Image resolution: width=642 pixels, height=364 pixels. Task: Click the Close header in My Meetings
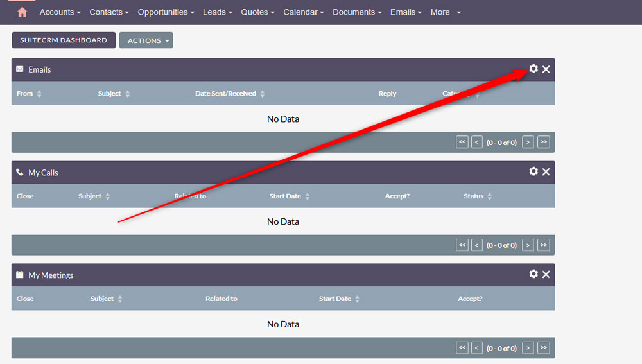25,299
